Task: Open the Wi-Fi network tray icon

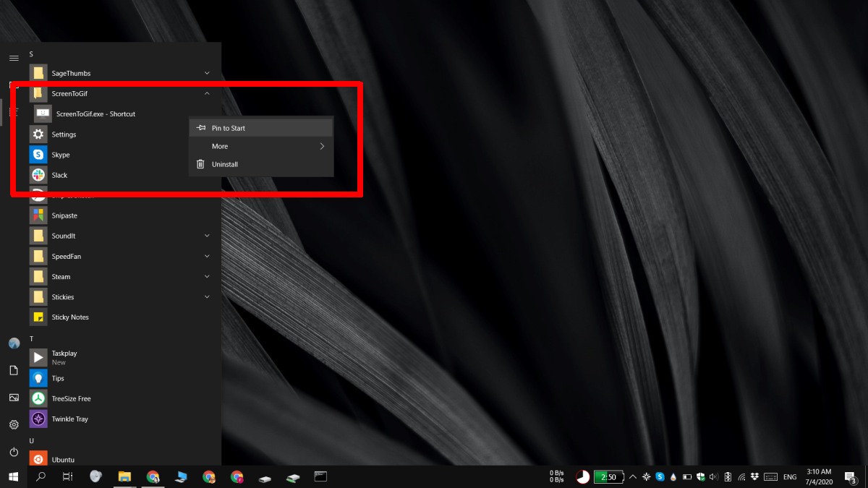Action: (741, 476)
